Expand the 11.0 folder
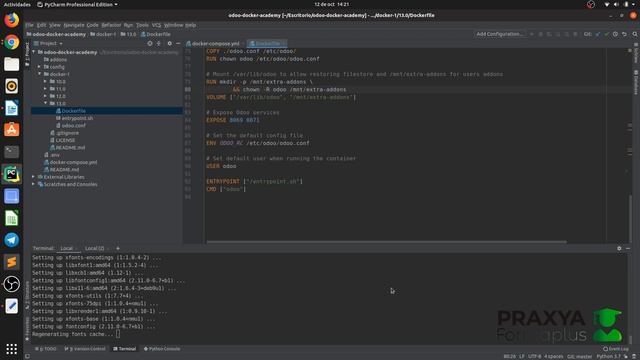Viewport: 640px width, 360px height. pos(45,89)
